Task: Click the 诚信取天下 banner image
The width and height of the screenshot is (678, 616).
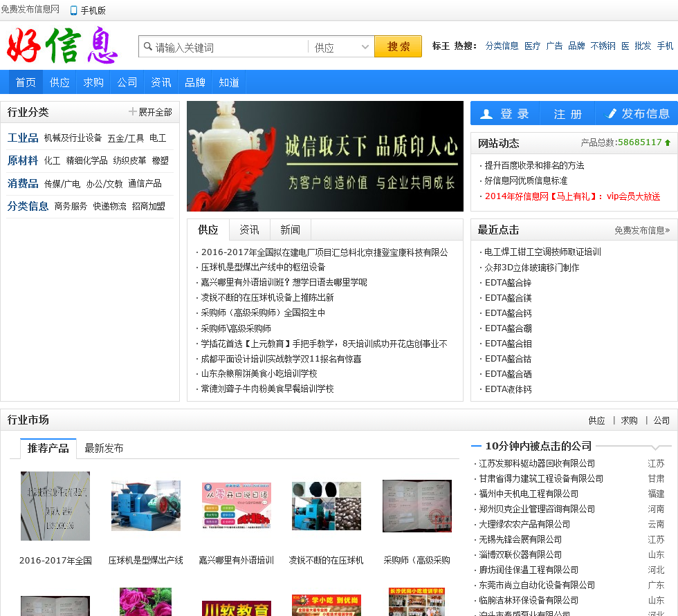Action: point(324,156)
